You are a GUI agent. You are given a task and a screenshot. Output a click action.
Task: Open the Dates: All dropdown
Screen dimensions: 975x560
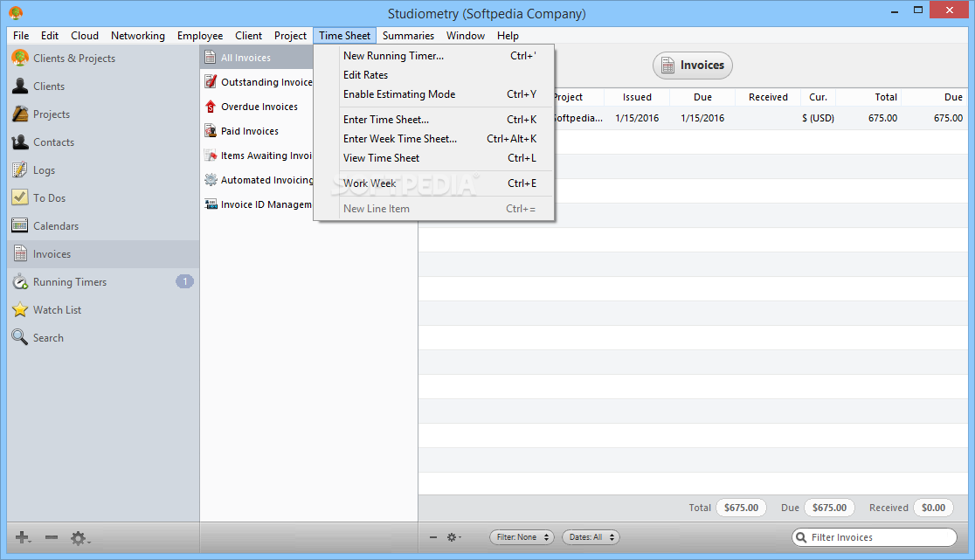click(x=590, y=537)
